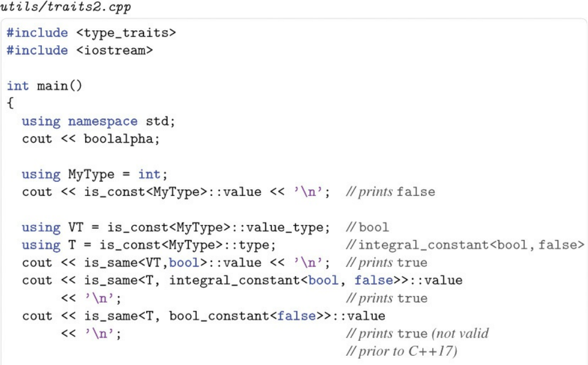This screenshot has width=588, height=365.
Task: Click the integral_constant<bool, false> comment
Action: point(465,245)
